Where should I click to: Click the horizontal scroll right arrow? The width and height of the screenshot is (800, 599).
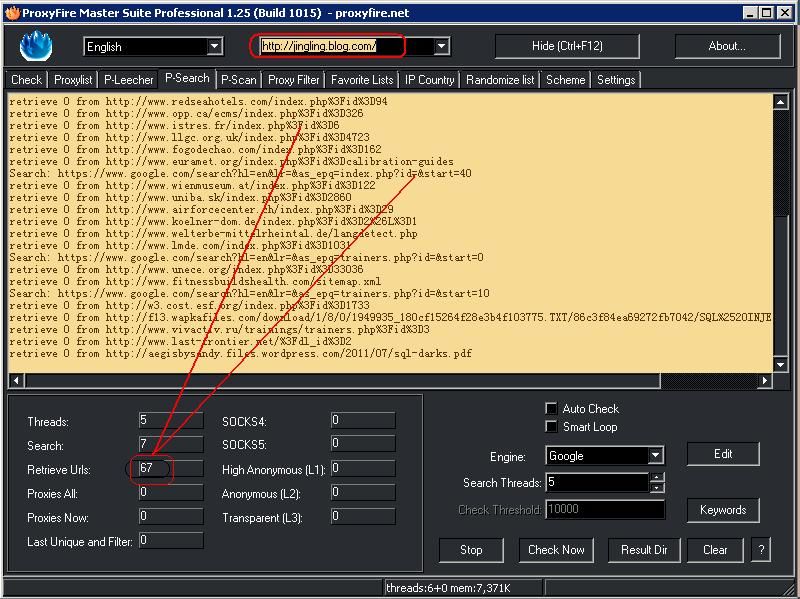click(x=764, y=380)
